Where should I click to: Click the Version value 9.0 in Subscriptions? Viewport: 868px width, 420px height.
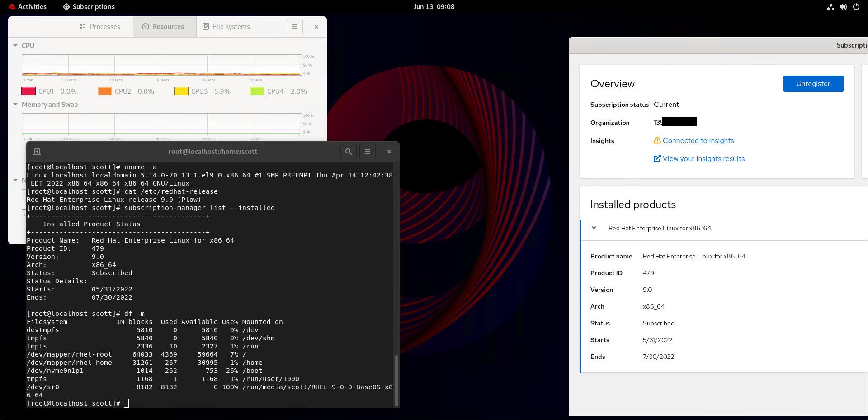pos(647,290)
